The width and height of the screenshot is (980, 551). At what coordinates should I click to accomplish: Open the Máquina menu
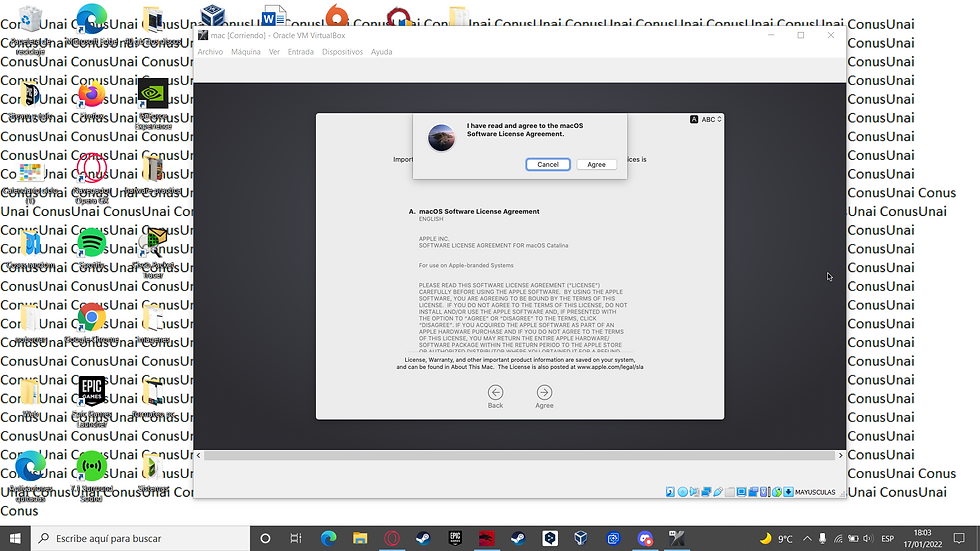246,52
